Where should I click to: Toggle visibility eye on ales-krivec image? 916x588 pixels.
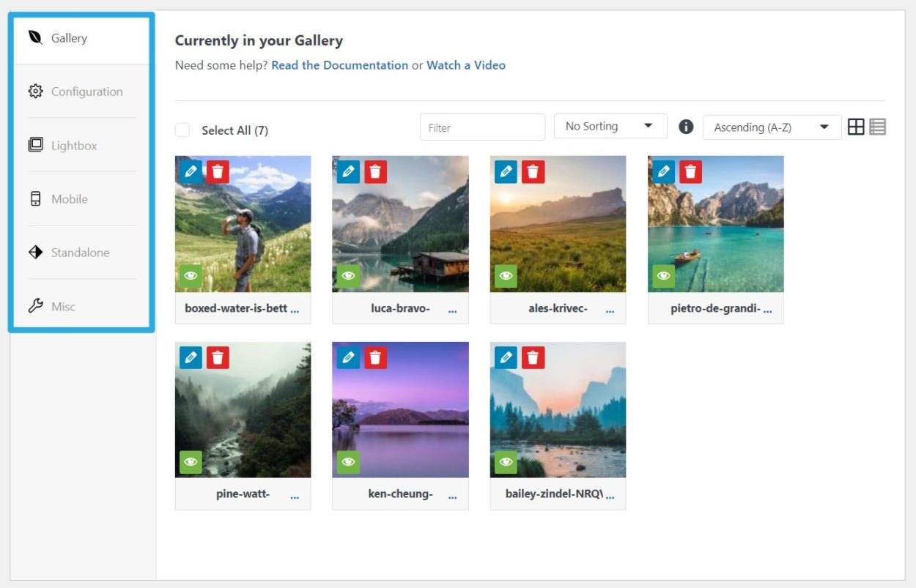click(506, 276)
